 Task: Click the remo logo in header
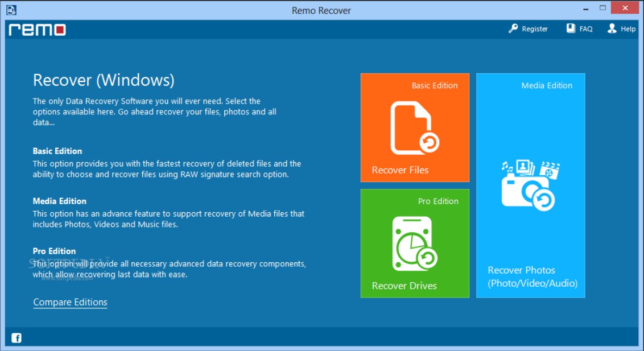coord(38,30)
